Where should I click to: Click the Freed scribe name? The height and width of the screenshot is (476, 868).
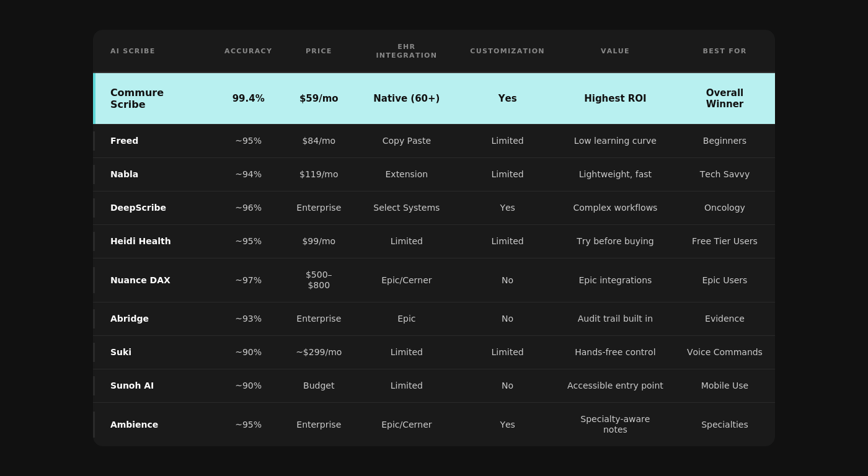point(124,141)
